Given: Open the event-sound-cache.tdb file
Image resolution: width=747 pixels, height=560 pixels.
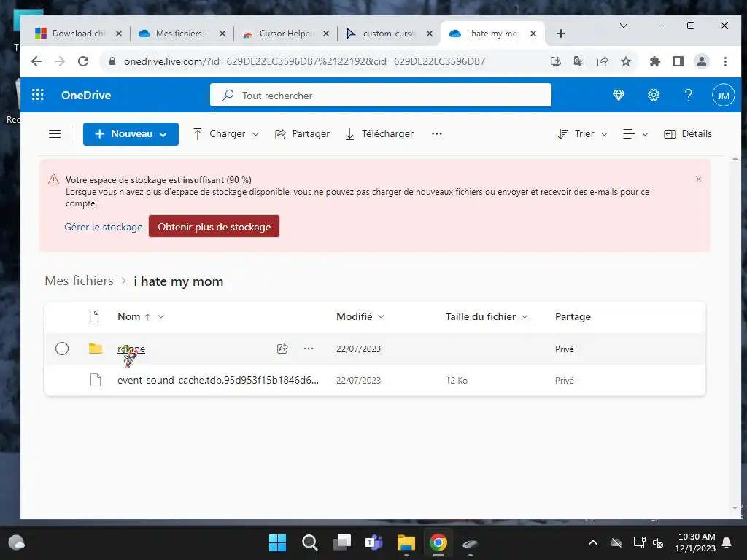Looking at the screenshot, I should click(217, 380).
